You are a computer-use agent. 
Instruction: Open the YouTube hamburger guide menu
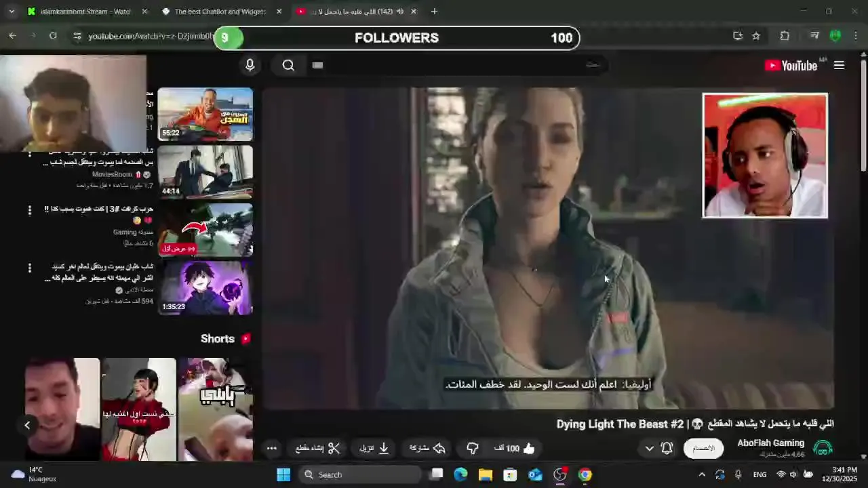(x=839, y=65)
